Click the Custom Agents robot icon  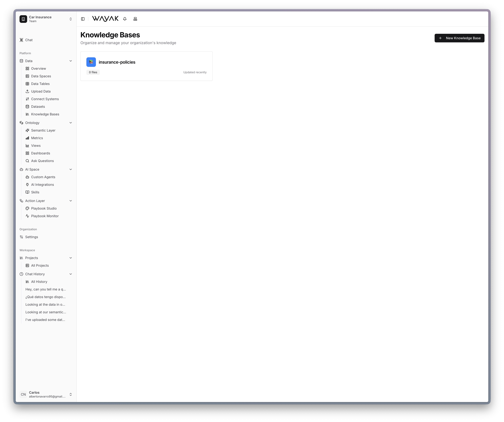[27, 177]
